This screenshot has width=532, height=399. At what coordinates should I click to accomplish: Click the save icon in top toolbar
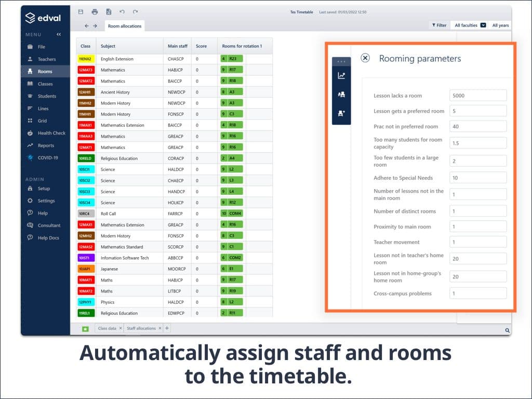[x=81, y=11]
